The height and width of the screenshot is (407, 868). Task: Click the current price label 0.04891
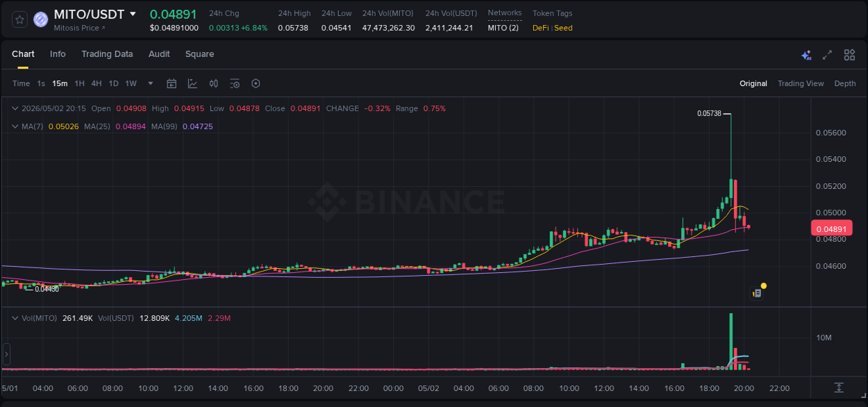pyautogui.click(x=831, y=229)
